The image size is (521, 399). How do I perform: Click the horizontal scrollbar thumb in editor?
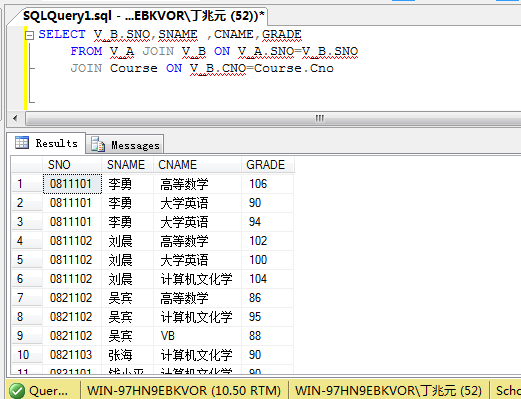click(273, 118)
